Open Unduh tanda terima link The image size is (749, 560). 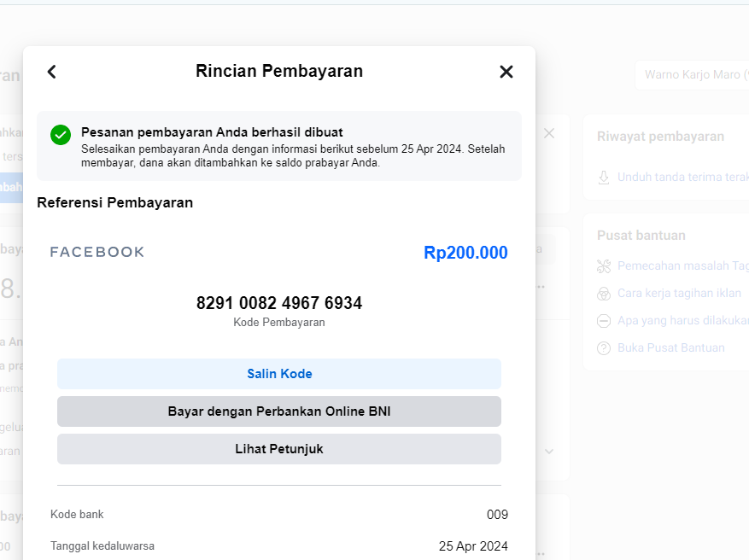click(683, 177)
